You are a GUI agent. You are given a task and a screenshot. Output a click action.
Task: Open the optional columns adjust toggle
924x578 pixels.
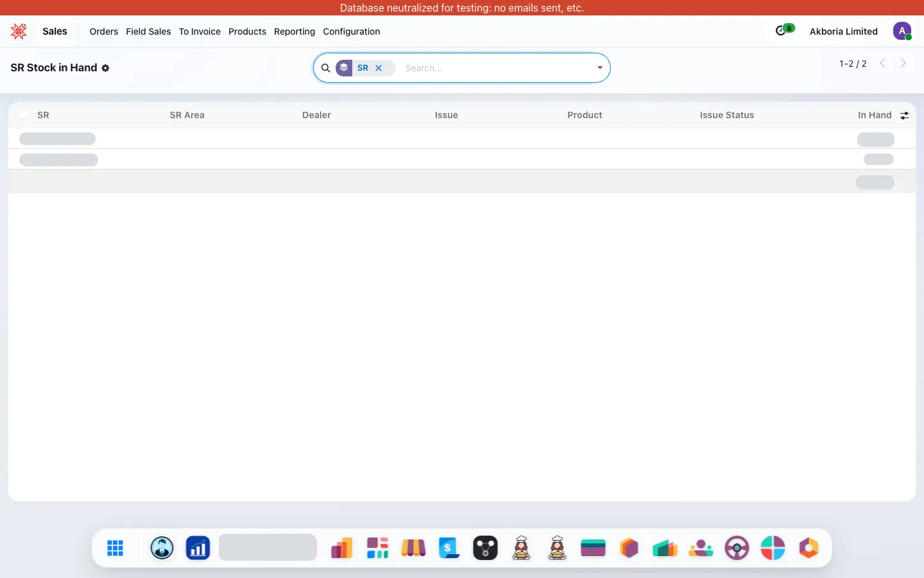tap(905, 116)
